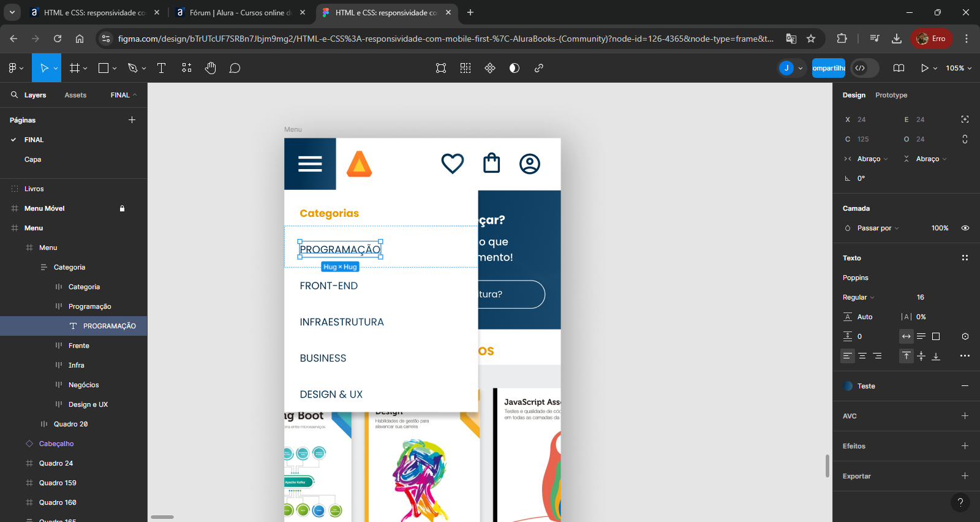Click the Texto styles four-dot icon
The width and height of the screenshot is (980, 522).
(x=965, y=258)
